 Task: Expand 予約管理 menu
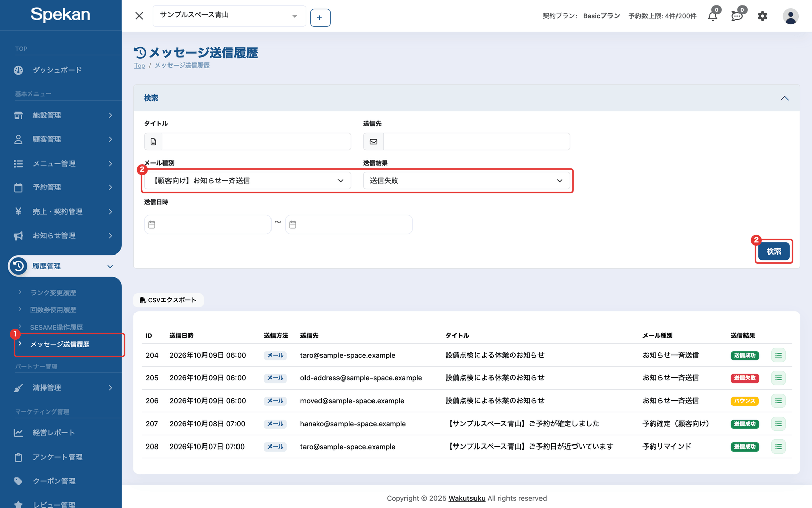(x=61, y=187)
